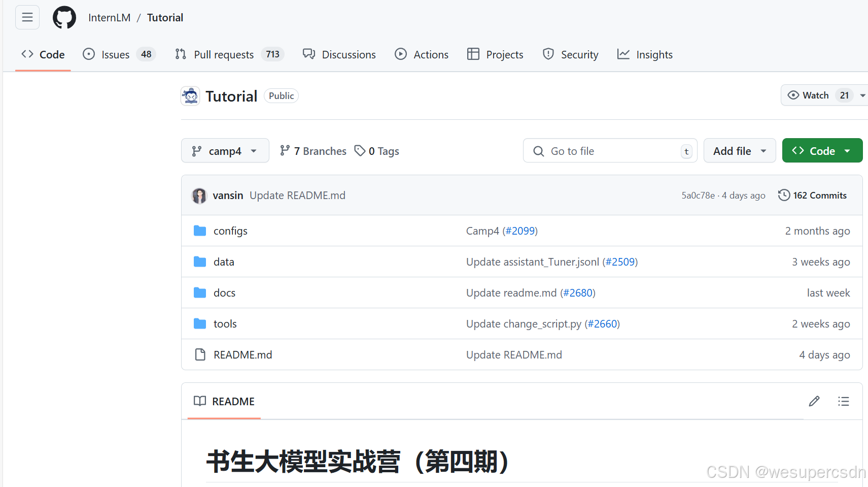Switch to the Code tab

click(43, 54)
